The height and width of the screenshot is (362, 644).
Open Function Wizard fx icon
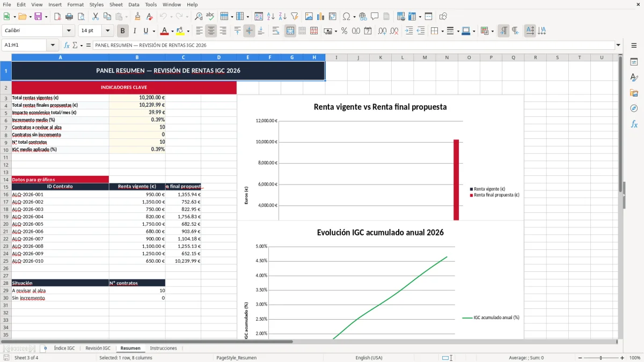[x=67, y=46]
